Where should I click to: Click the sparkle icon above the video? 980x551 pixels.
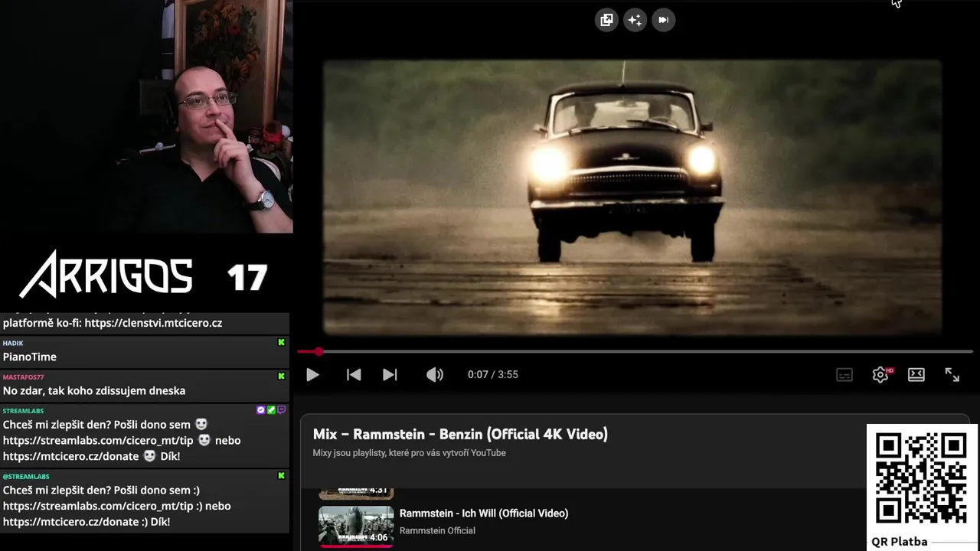pyautogui.click(x=635, y=20)
